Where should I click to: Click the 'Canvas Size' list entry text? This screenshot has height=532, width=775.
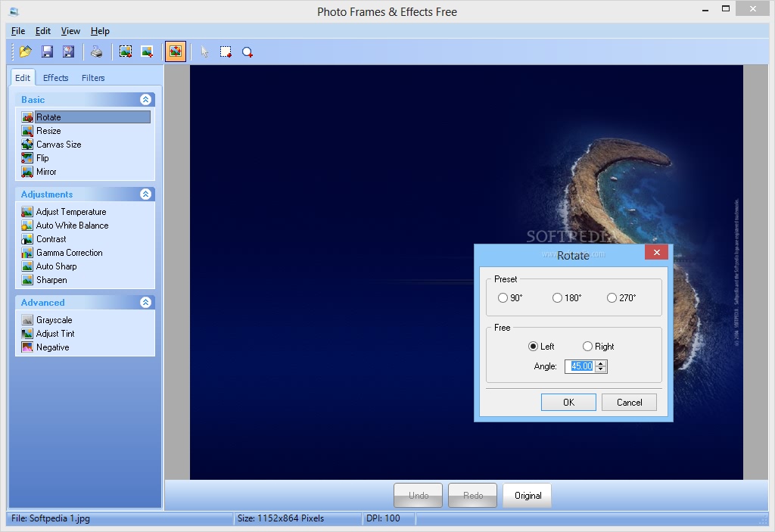(x=59, y=145)
